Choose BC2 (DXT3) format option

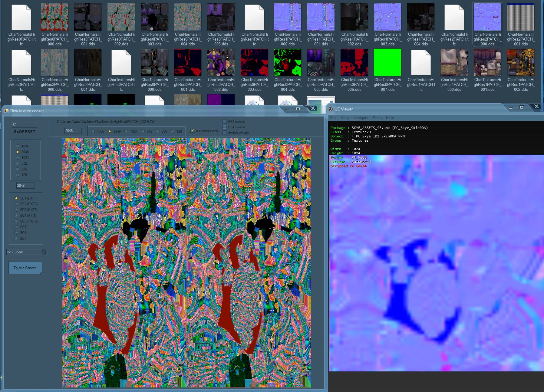pos(17,204)
